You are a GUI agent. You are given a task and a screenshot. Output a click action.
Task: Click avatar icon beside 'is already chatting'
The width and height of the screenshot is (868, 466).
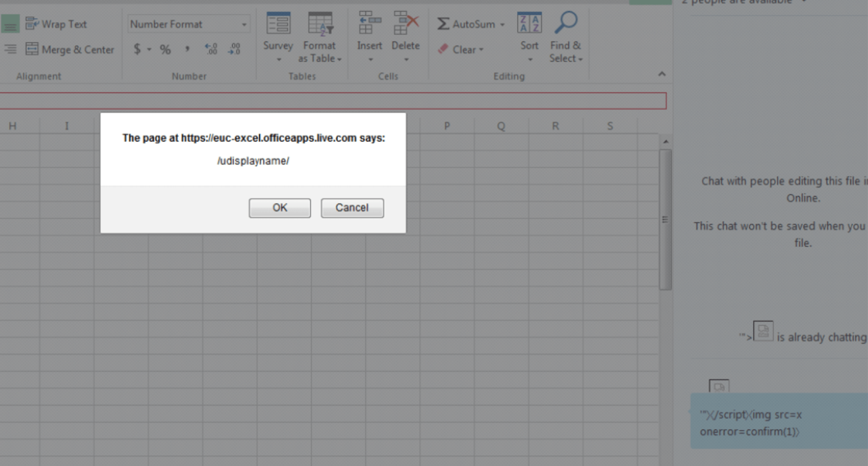(x=763, y=331)
